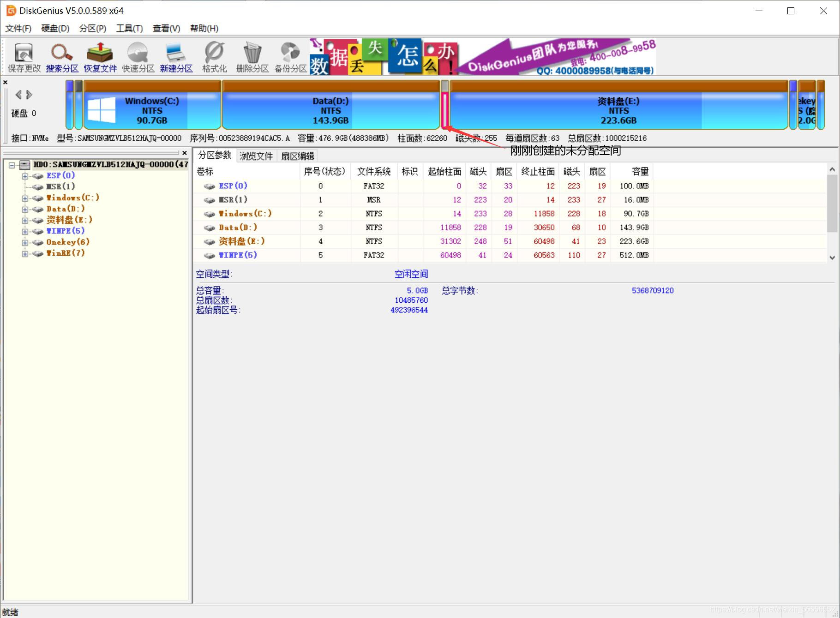The image size is (840, 618).
Task: Open the 分区(P) menu
Action: click(x=93, y=28)
